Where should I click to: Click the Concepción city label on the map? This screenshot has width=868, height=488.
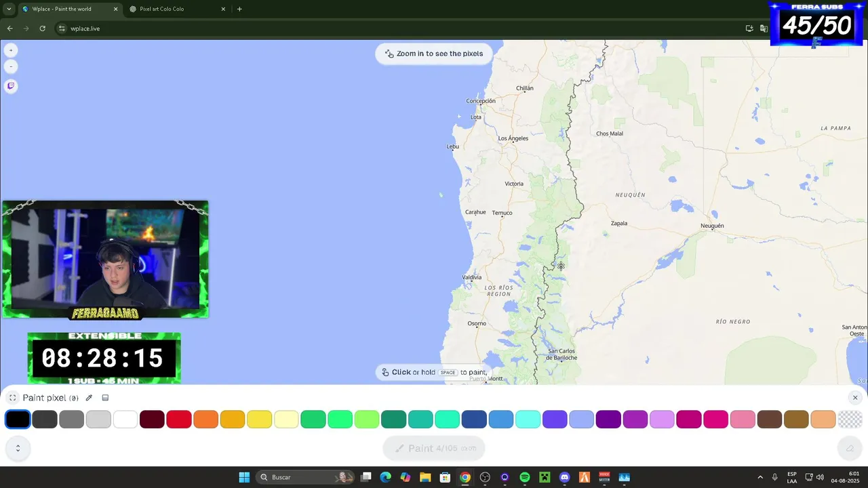[x=481, y=101]
